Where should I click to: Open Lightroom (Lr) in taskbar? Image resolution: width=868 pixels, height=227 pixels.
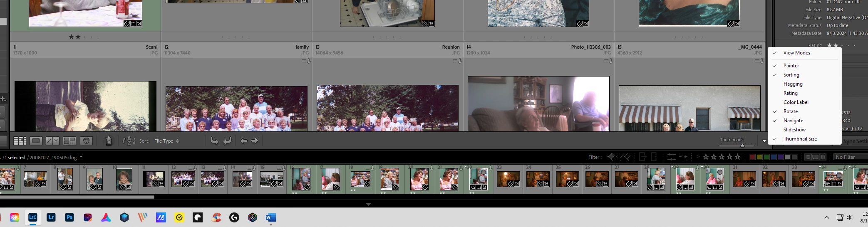pyautogui.click(x=51, y=217)
